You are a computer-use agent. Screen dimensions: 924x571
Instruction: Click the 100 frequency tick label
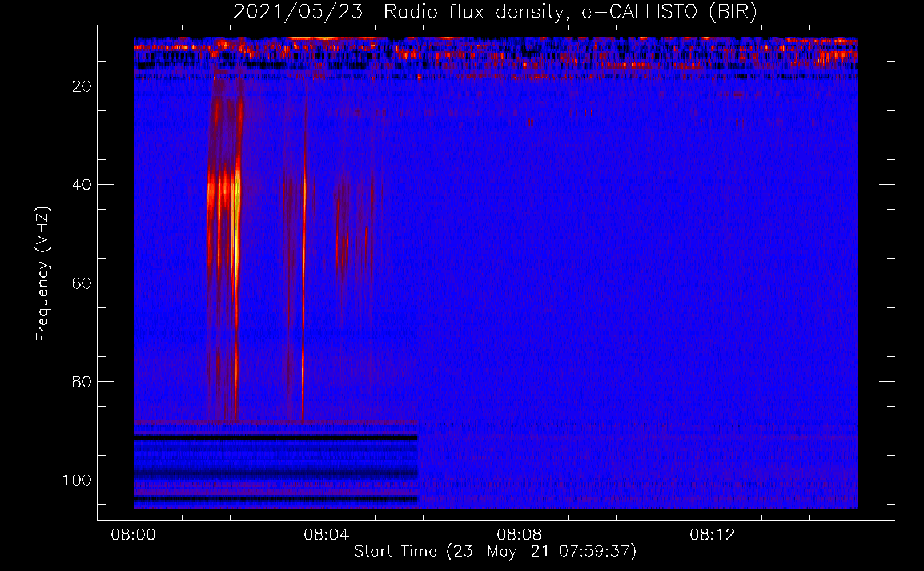coord(77,480)
